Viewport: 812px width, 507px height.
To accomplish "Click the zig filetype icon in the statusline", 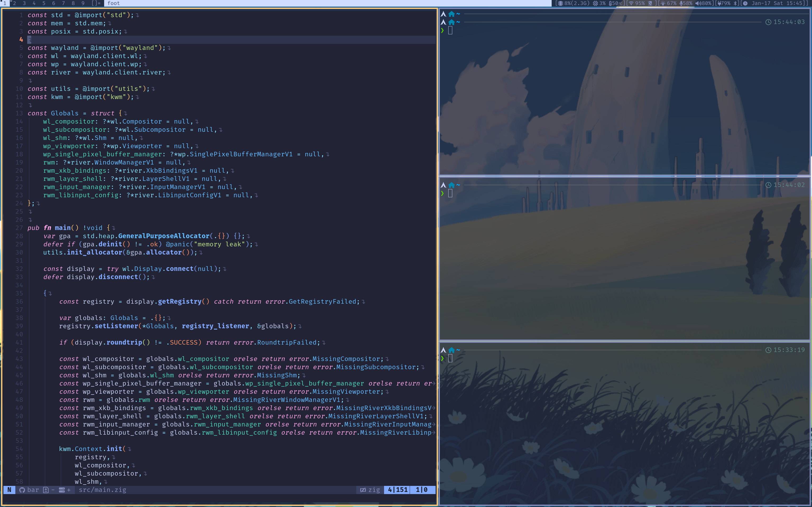I will [363, 490].
